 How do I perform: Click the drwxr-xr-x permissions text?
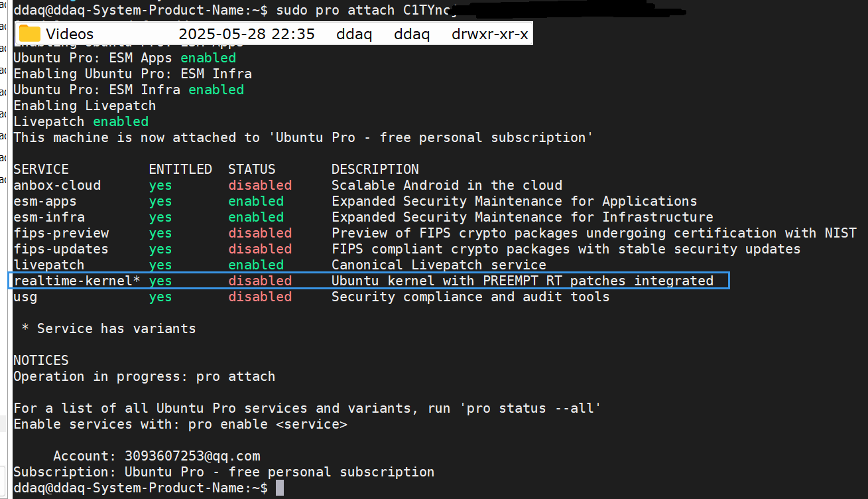tap(490, 34)
